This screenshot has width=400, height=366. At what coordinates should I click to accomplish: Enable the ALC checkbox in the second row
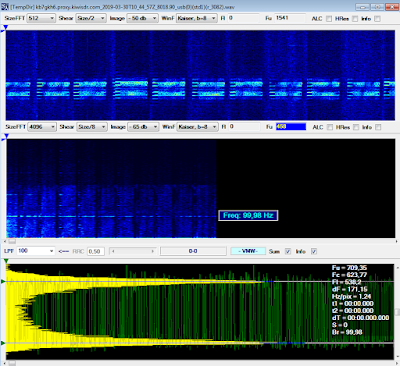click(x=330, y=127)
